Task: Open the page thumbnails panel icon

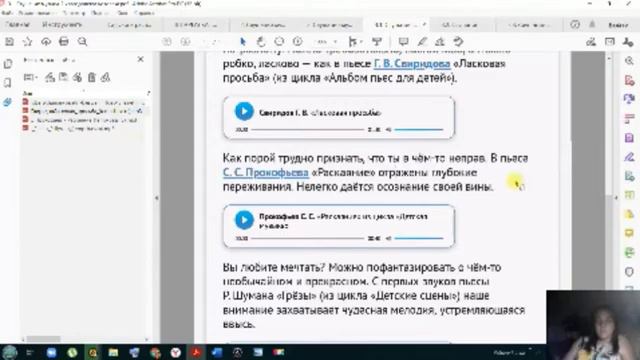Action: point(8,64)
